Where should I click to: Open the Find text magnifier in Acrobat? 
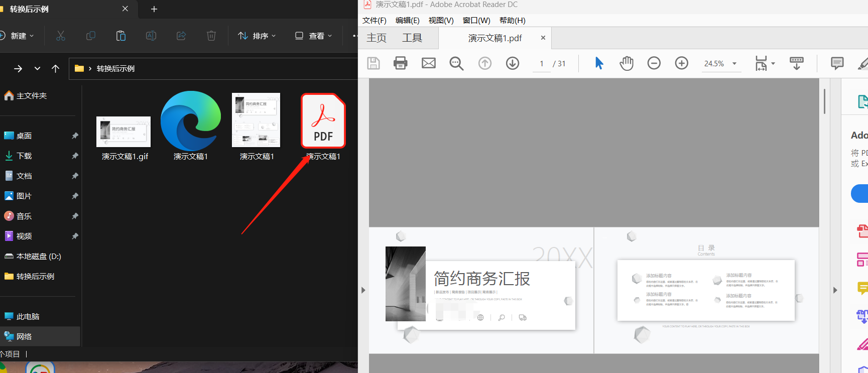click(456, 63)
